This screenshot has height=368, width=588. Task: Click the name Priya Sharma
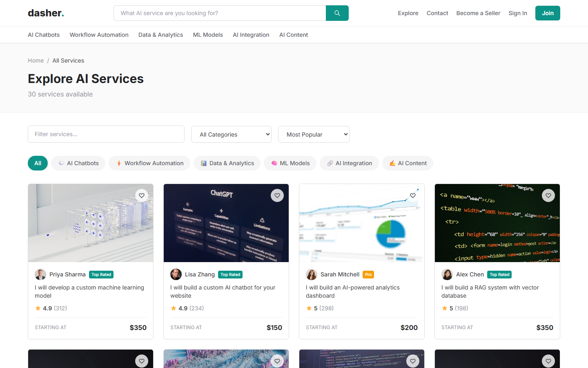point(67,274)
